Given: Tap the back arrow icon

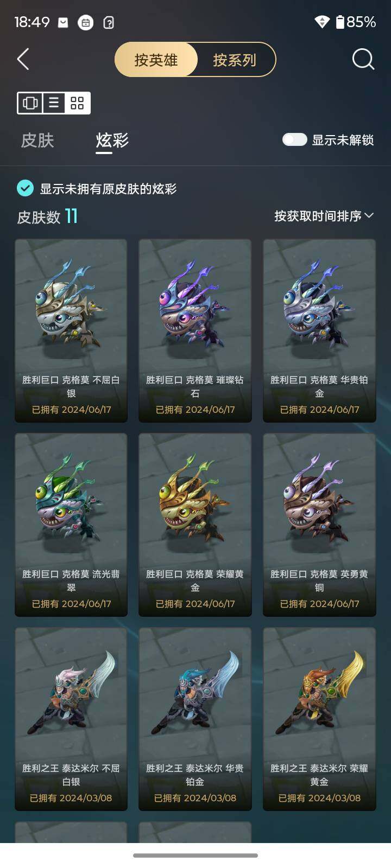Looking at the screenshot, I should click(23, 59).
